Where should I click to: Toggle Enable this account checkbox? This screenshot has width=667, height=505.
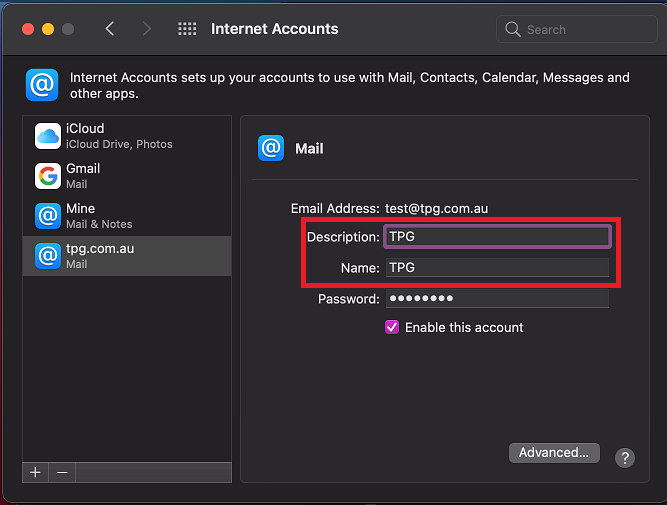[x=392, y=327]
